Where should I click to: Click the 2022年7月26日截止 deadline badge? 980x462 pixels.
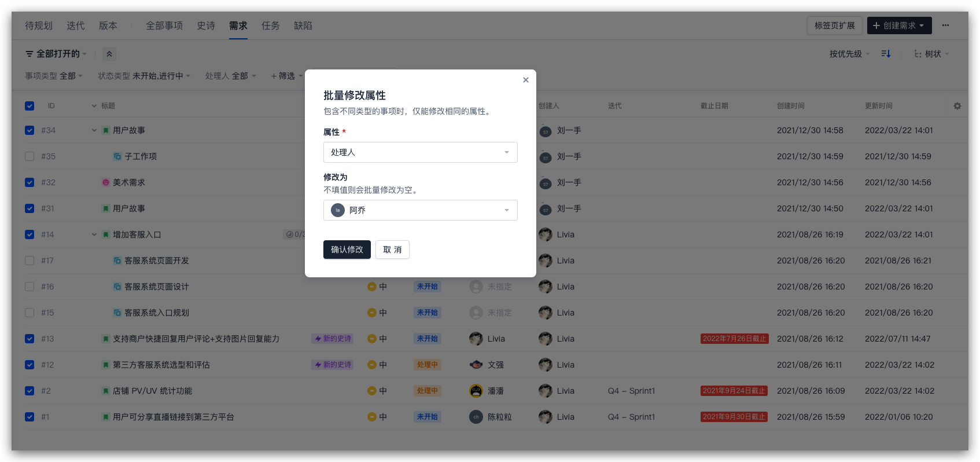tap(734, 339)
